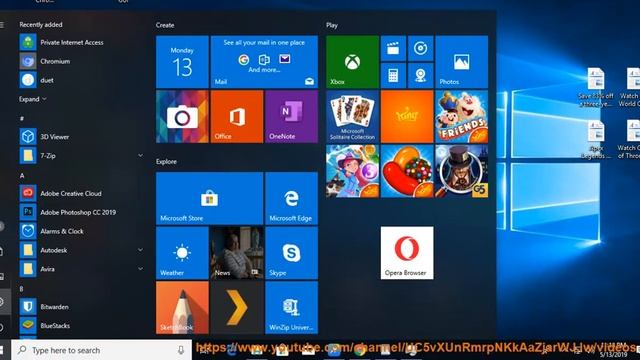Image resolution: width=640 pixels, height=360 pixels.
Task: Open the Calendar tile showing Monday 13
Action: [x=182, y=62]
